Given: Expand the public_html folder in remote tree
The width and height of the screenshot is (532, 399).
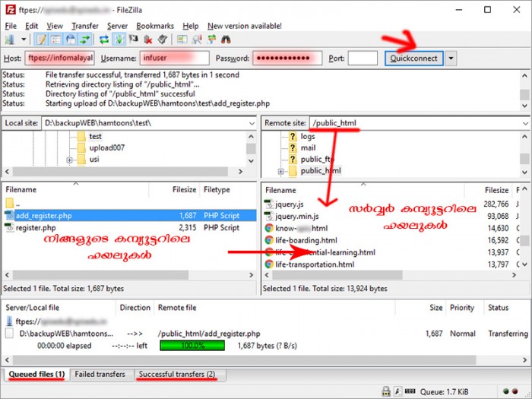Looking at the screenshot, I should coord(281,171).
